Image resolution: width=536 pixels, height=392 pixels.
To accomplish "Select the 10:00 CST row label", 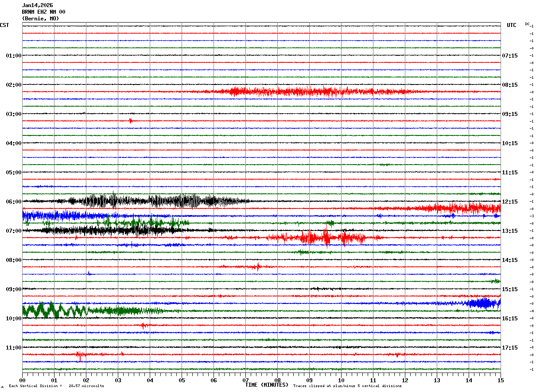I will pyautogui.click(x=14, y=319).
